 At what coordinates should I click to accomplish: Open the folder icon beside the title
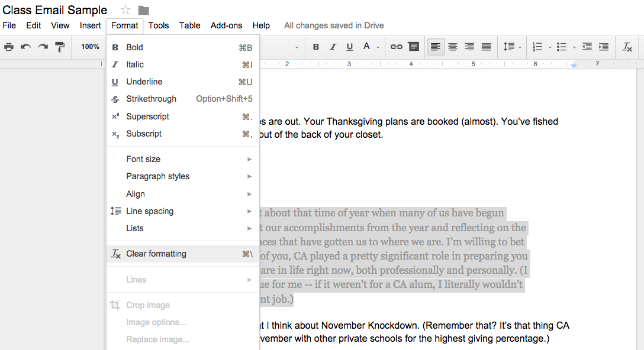coord(143,10)
